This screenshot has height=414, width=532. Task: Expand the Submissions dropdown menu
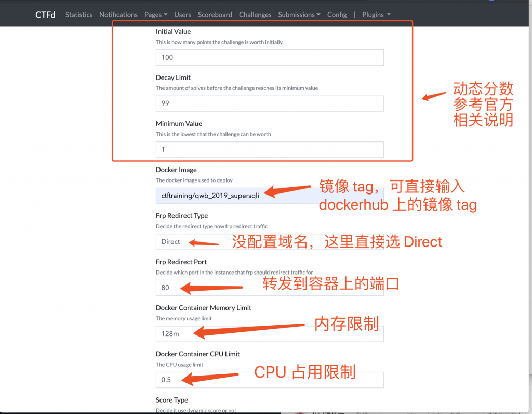point(299,15)
